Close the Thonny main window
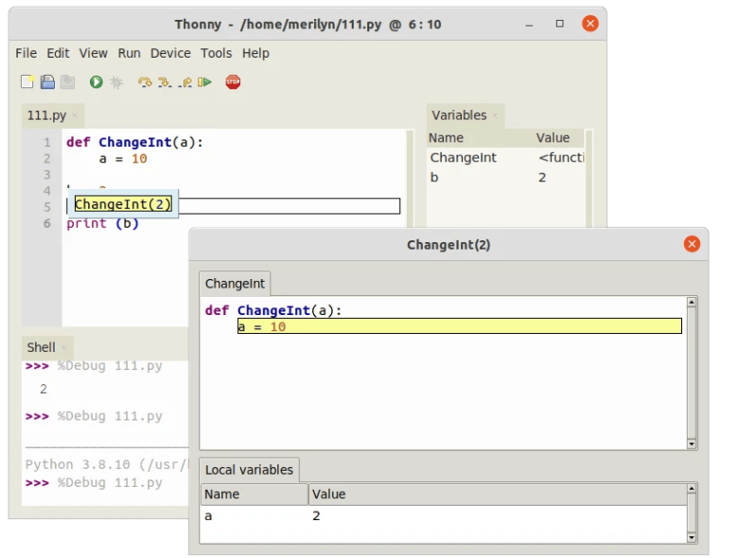The width and height of the screenshot is (756, 558). pos(590,24)
